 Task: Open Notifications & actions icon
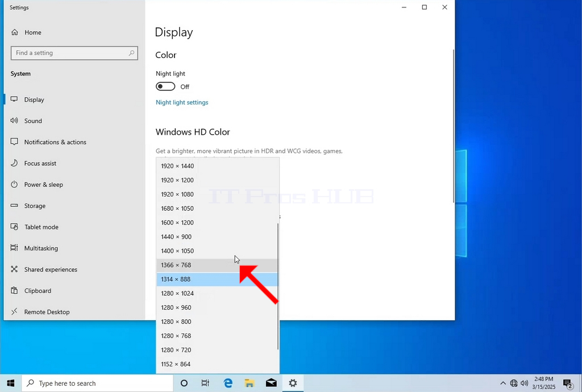pyautogui.click(x=14, y=141)
